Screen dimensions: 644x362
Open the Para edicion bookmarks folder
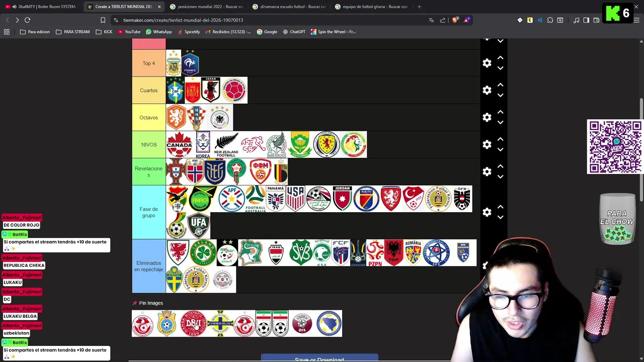click(35, 32)
